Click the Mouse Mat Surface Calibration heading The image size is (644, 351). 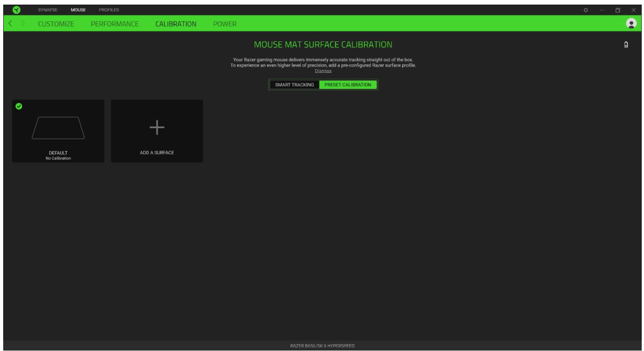pyautogui.click(x=323, y=45)
